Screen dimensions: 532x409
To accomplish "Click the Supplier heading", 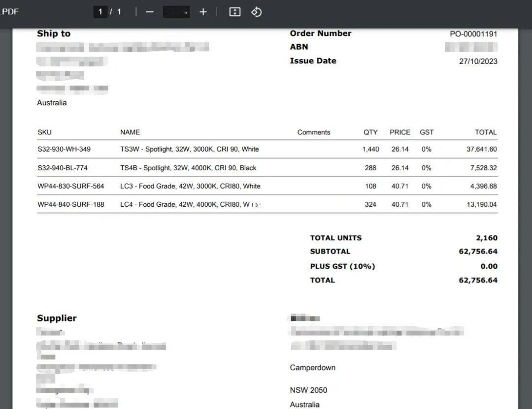I will pos(57,318).
